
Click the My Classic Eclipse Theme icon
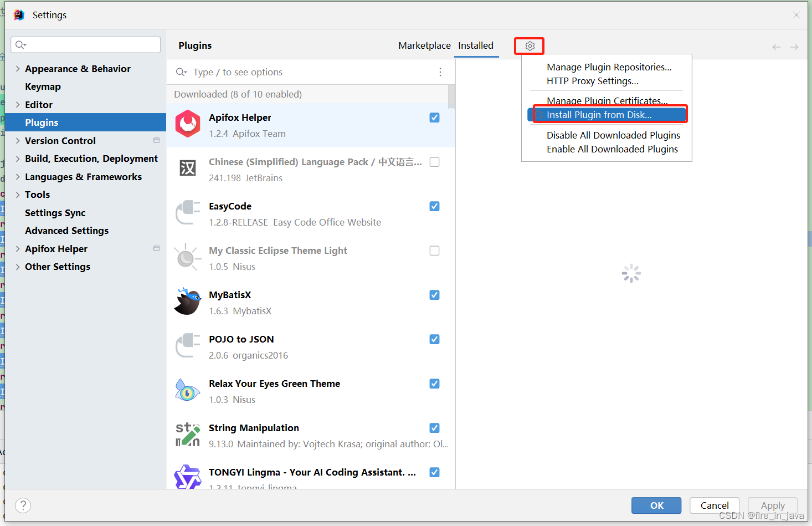tap(188, 257)
